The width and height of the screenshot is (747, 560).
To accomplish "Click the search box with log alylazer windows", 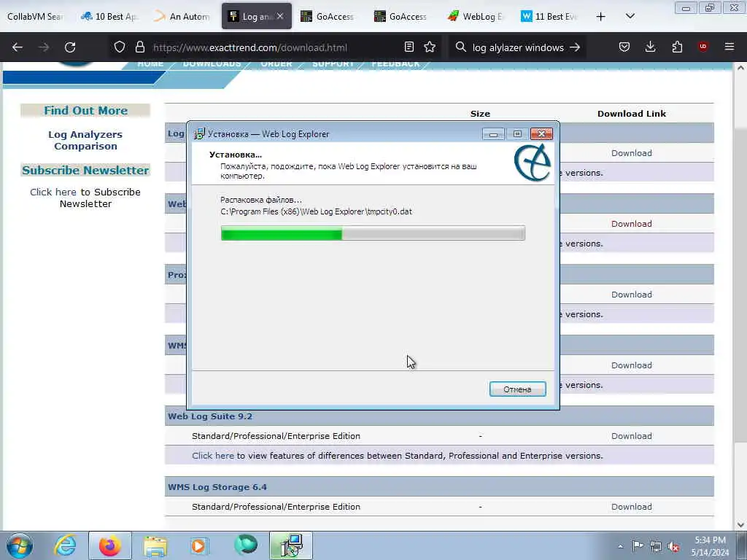I will (x=518, y=47).
